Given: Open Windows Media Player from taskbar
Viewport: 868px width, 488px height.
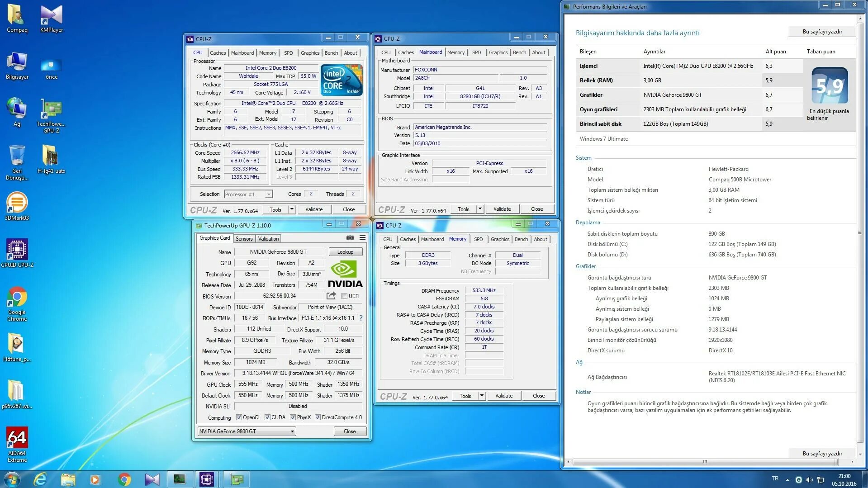Looking at the screenshot, I should [95, 479].
